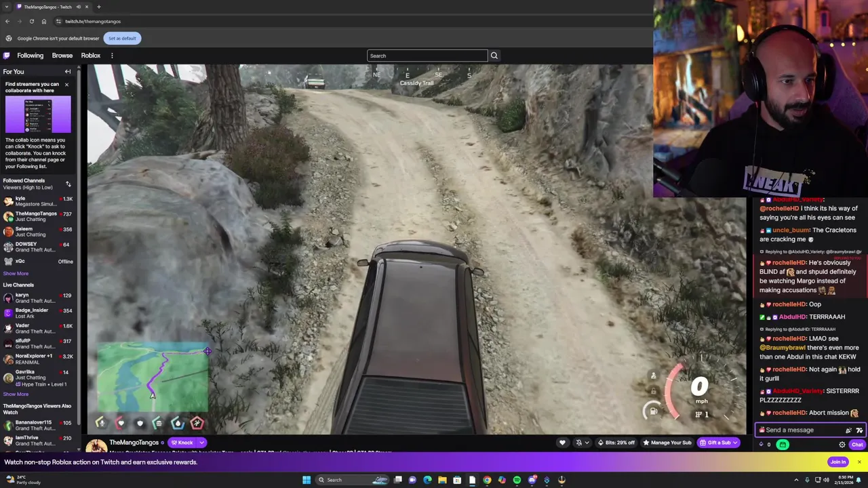
Task: Show more live channels
Action: click(16, 394)
